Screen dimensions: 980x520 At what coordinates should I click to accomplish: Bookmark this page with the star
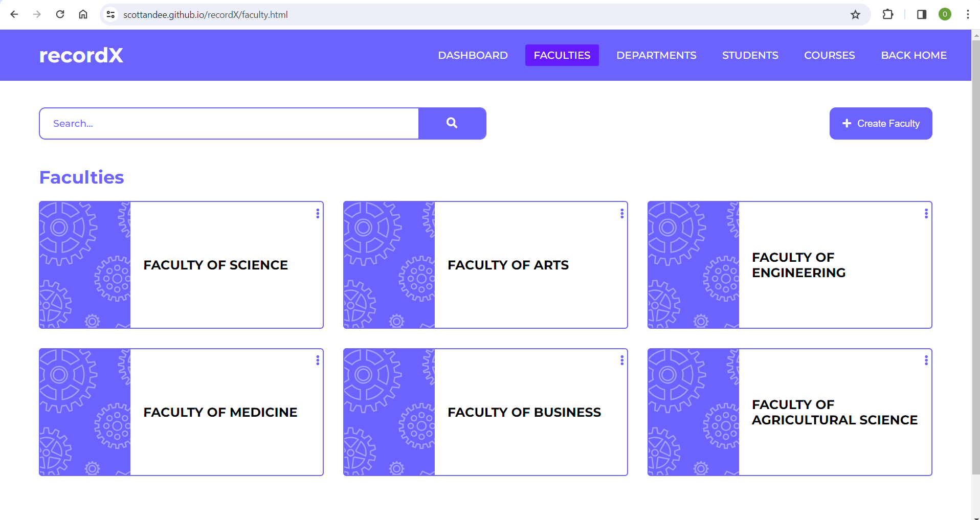coord(855,14)
